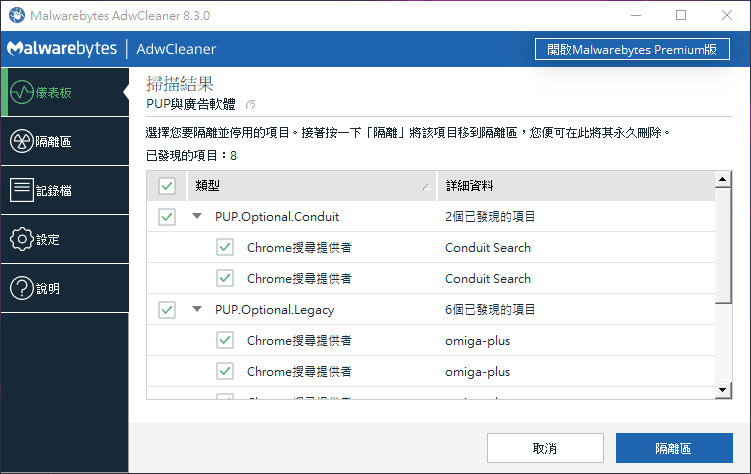Collapse the PUP.Optional.Legacy group

pyautogui.click(x=197, y=309)
